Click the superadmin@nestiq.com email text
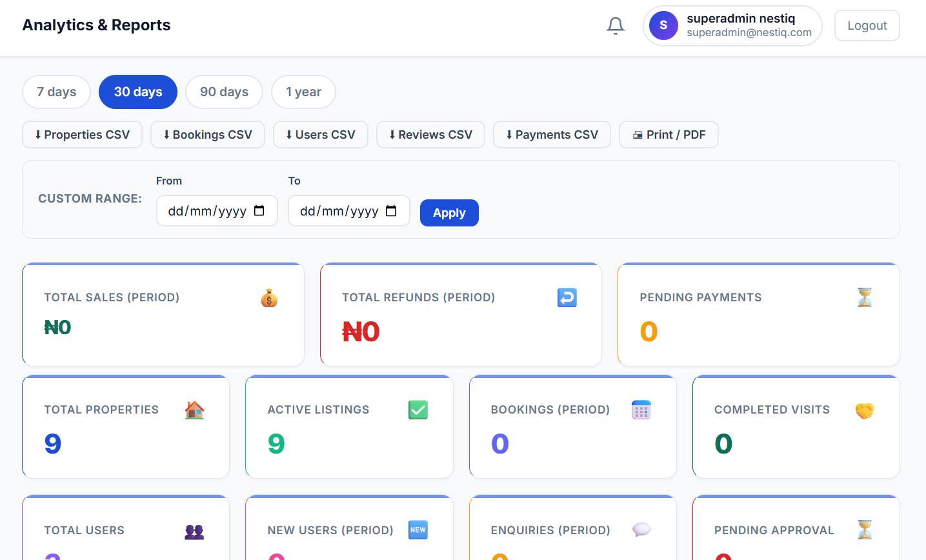Screen dimensions: 926x560 tap(749, 33)
